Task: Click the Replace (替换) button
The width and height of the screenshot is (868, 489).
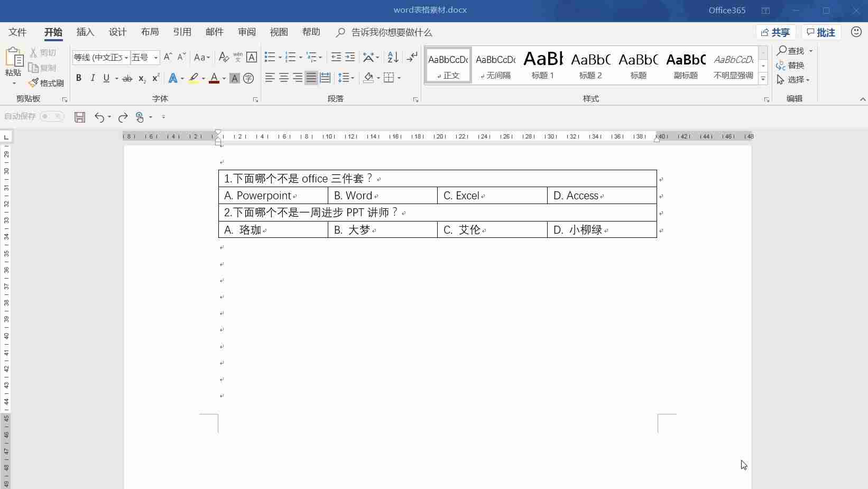Action: pos(790,66)
